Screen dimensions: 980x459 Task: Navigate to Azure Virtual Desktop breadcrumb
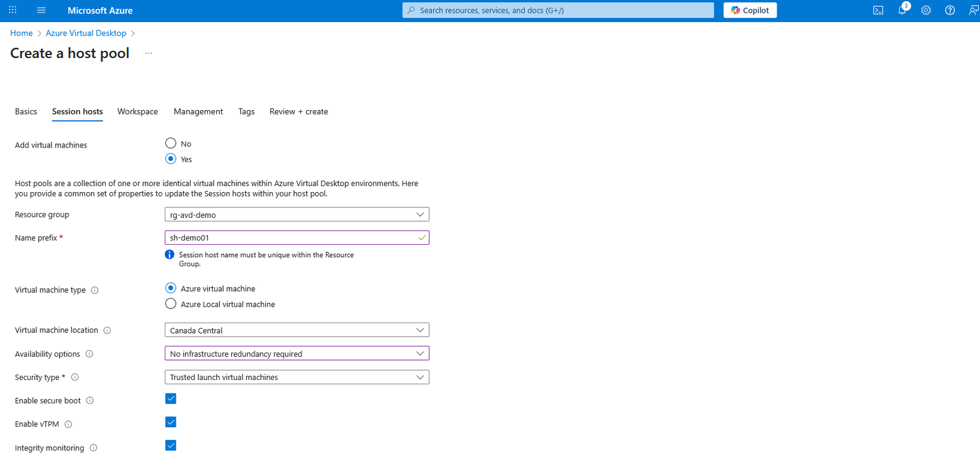coord(86,33)
